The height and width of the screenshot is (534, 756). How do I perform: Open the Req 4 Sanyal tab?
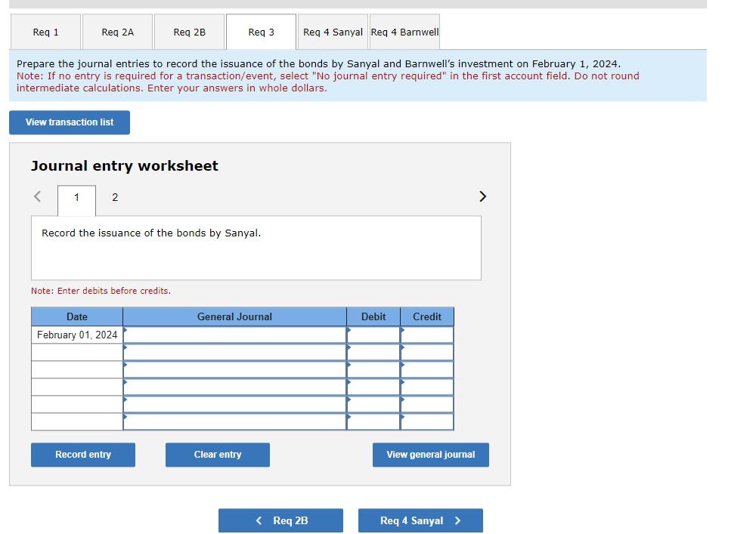(x=333, y=32)
